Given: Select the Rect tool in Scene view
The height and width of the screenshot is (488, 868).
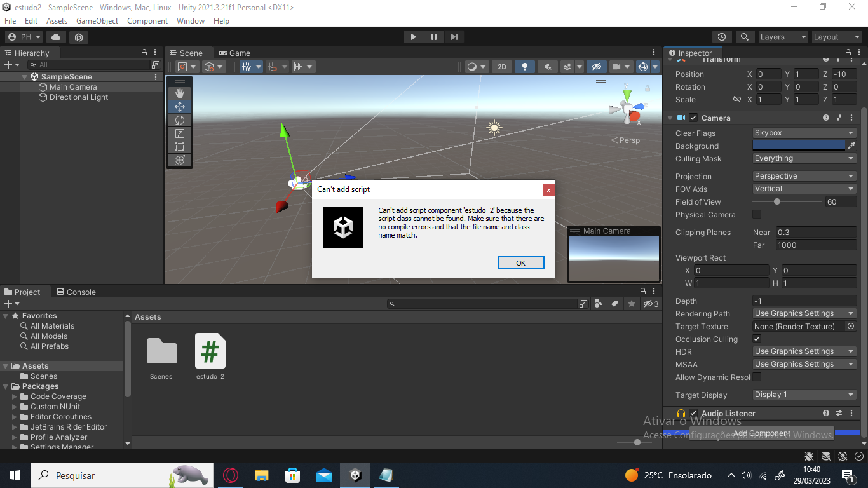Looking at the screenshot, I should click(x=179, y=147).
